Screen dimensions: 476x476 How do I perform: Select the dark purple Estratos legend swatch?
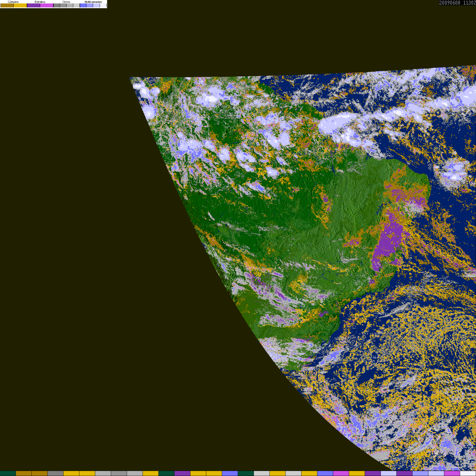(34, 5)
